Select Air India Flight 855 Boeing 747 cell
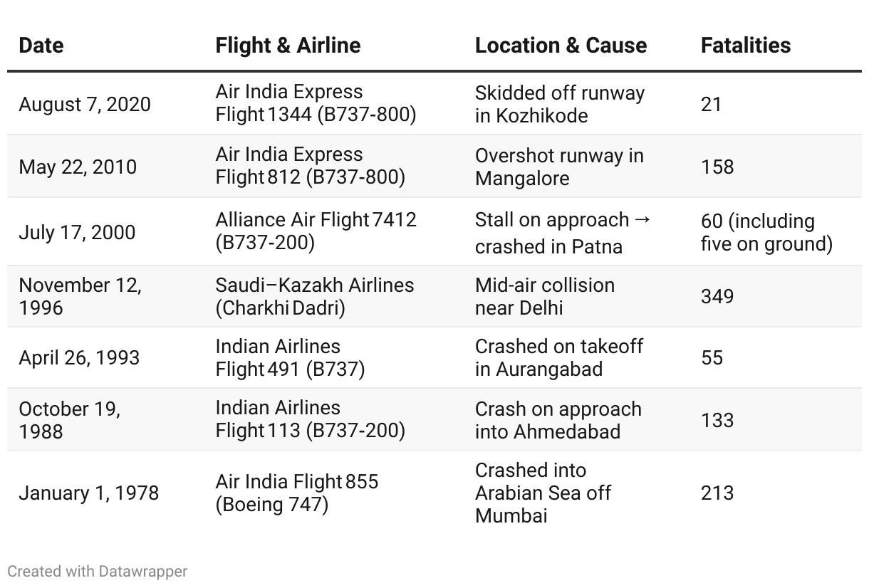 (296, 493)
